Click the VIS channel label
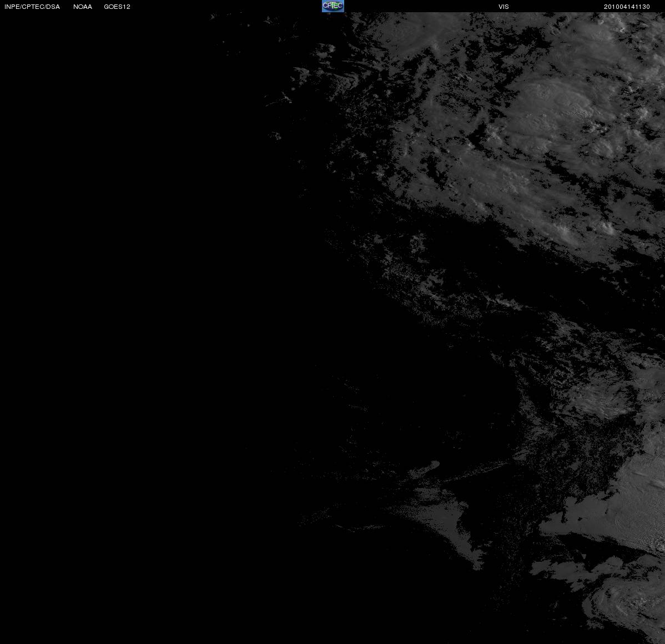Viewport: 665px width, 644px height. pos(504,7)
